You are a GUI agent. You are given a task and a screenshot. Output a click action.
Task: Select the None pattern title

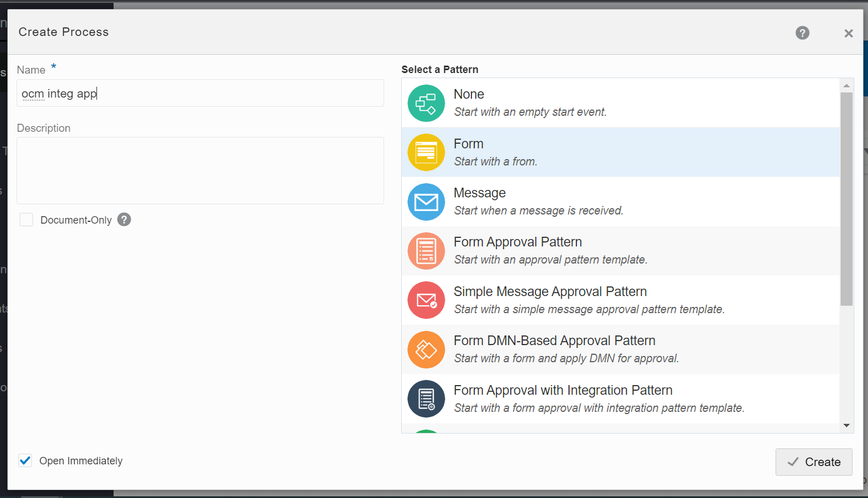(469, 94)
